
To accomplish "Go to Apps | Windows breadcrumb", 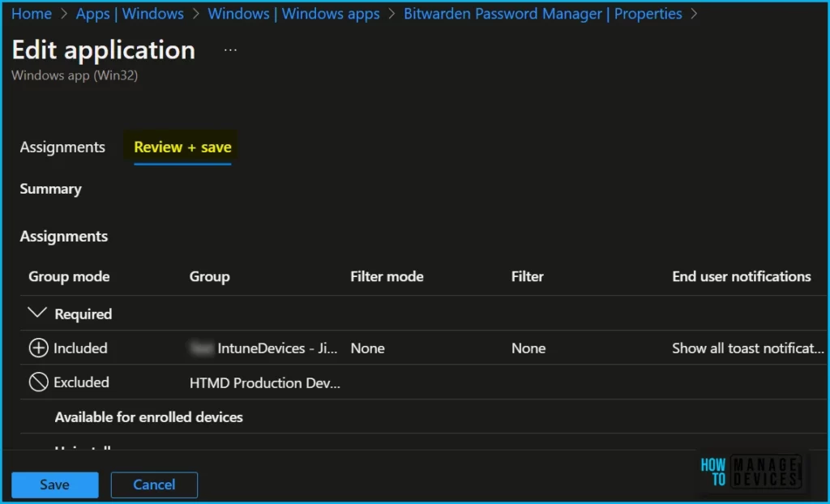I will coord(130,14).
